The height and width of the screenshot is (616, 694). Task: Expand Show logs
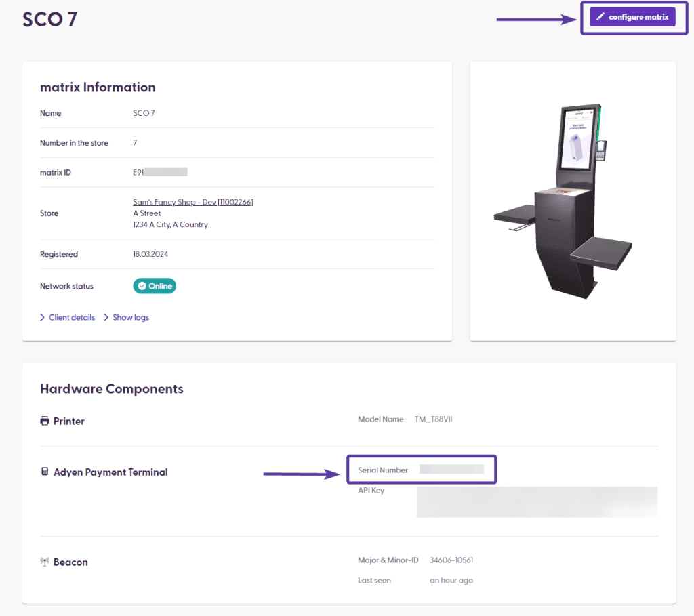click(131, 317)
